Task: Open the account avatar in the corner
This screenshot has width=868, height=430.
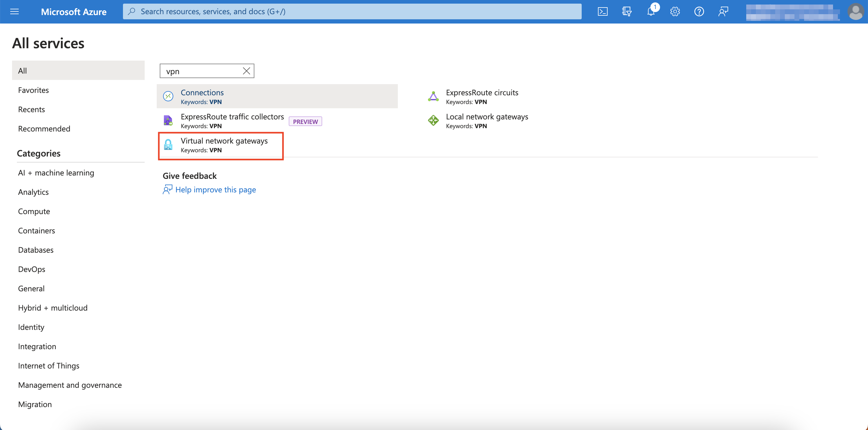Action: click(x=856, y=11)
